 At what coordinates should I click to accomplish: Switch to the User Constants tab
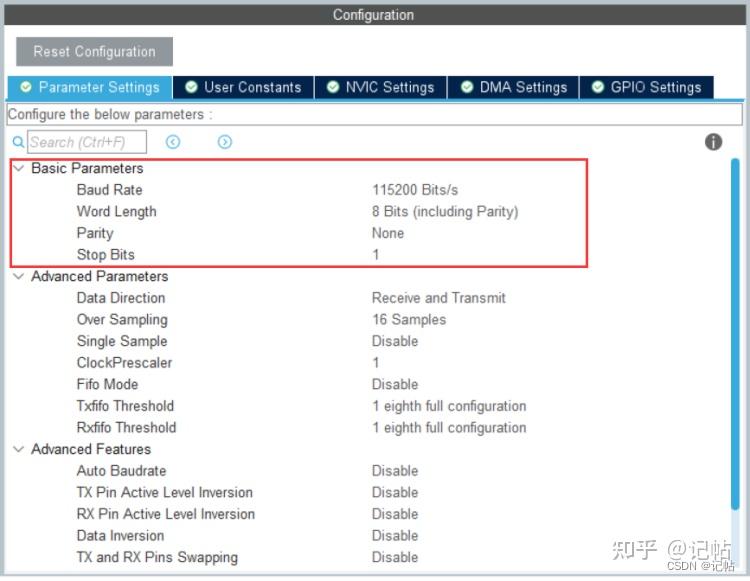point(243,88)
